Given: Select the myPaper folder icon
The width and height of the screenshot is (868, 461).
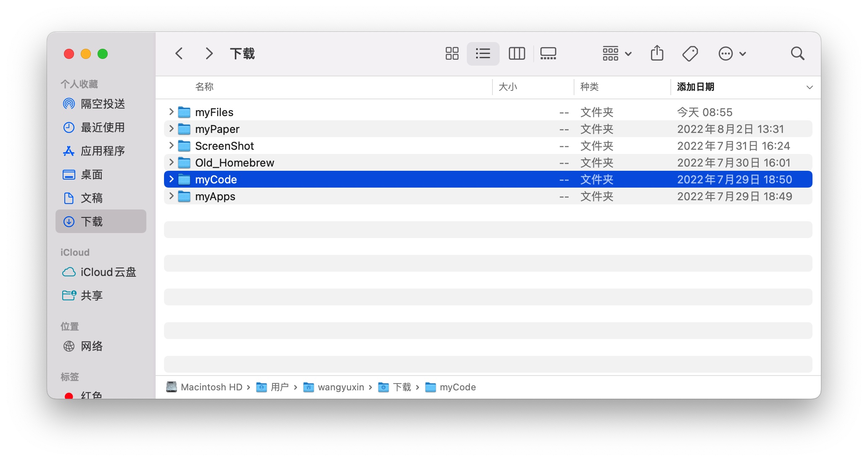Looking at the screenshot, I should point(184,129).
